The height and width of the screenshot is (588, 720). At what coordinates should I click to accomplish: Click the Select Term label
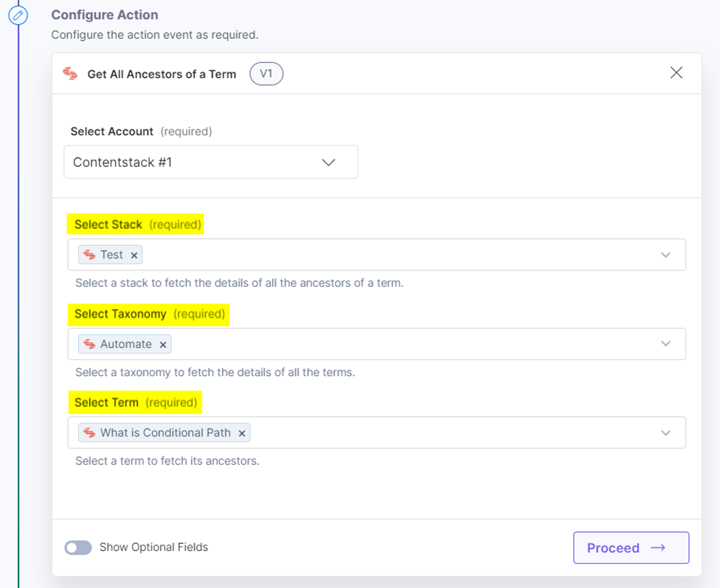(106, 402)
